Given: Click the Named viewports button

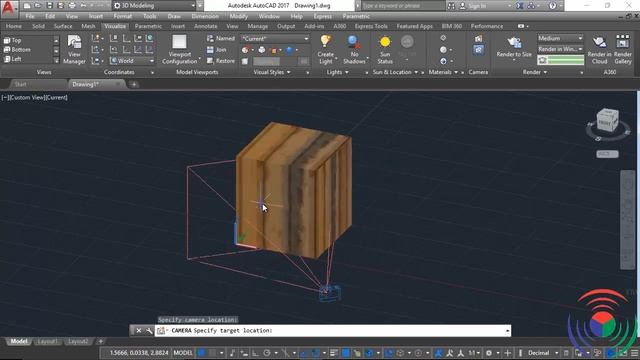Looking at the screenshot, I should tap(221, 38).
